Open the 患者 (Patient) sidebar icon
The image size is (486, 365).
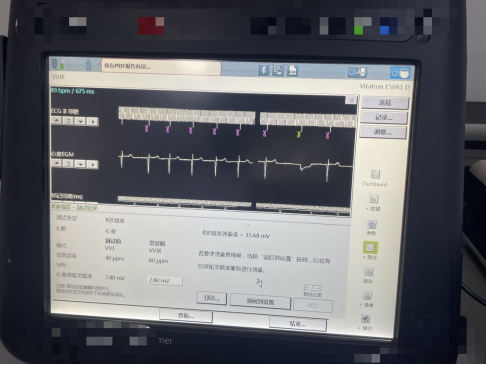coord(367,296)
